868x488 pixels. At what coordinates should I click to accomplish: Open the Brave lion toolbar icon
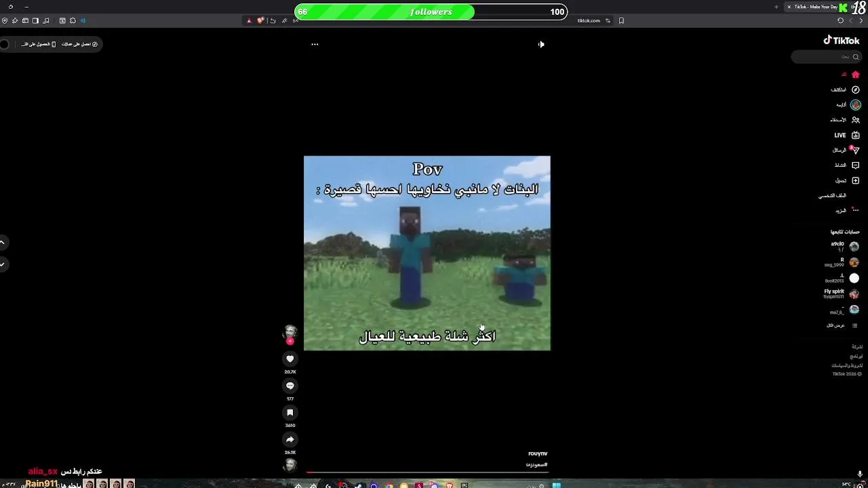[260, 20]
